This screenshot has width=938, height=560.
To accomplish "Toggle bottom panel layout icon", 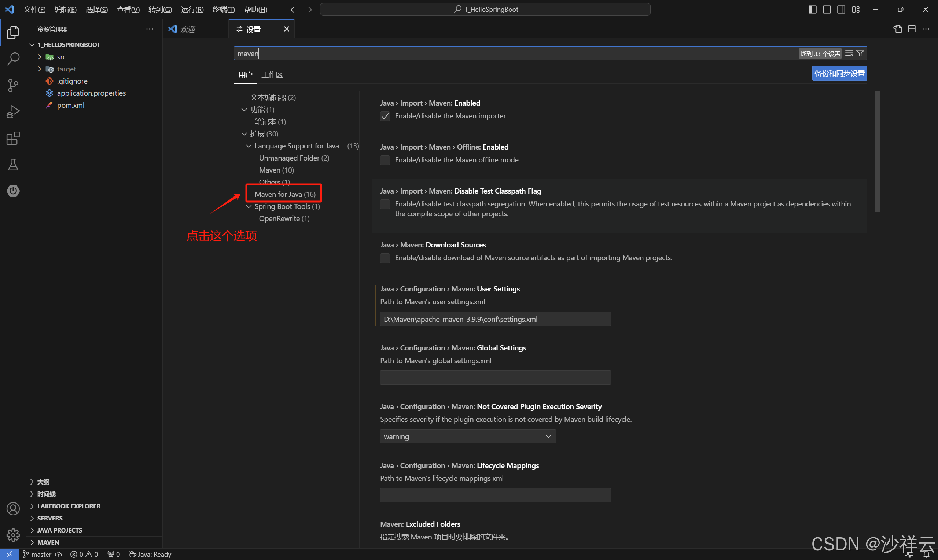I will (827, 10).
